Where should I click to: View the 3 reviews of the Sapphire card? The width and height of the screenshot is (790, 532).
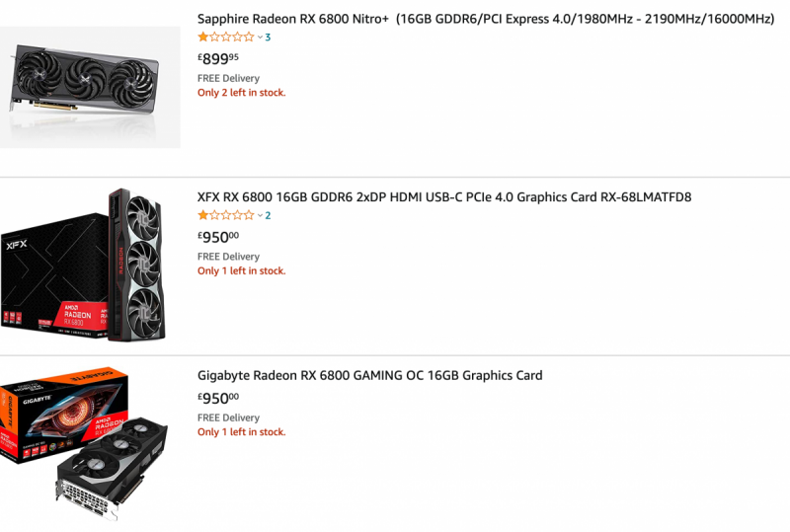click(x=268, y=38)
